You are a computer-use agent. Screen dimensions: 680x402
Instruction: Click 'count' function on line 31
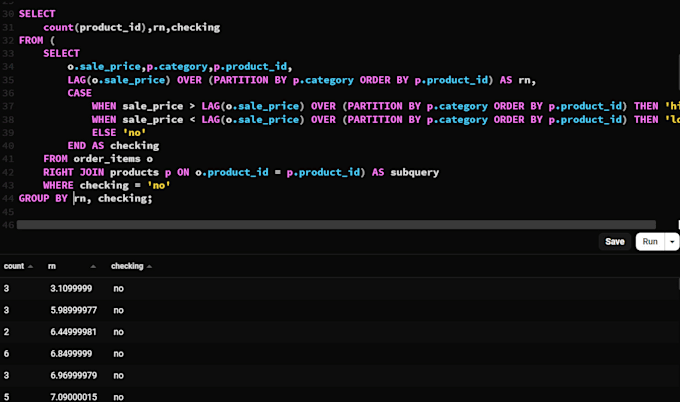(58, 27)
